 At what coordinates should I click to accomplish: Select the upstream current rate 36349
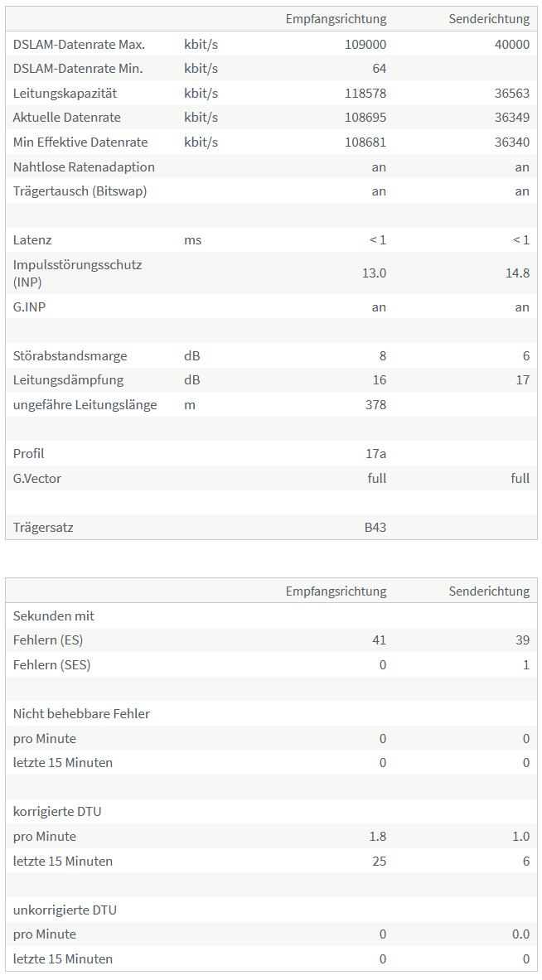511,118
